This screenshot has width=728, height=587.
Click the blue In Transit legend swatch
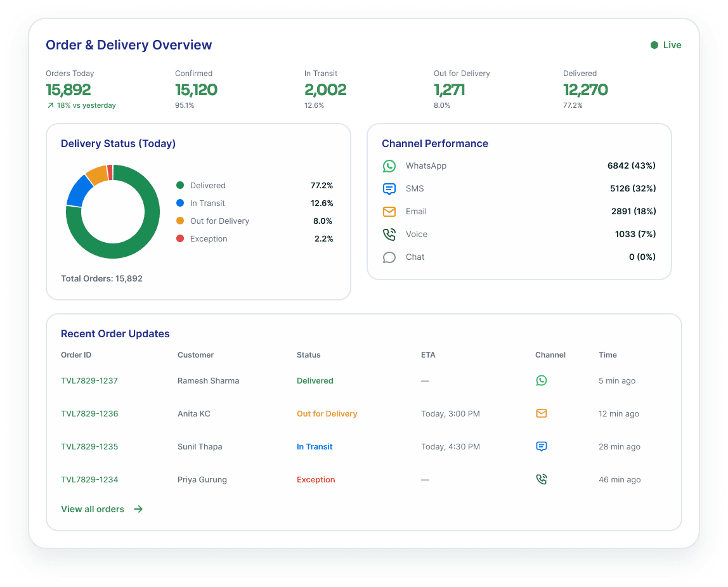coord(180,203)
